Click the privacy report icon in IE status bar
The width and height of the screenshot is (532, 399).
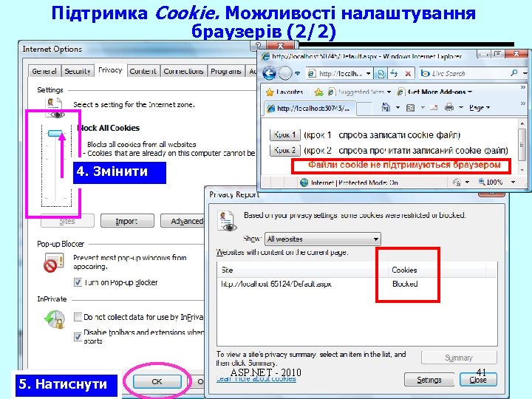coord(457,183)
